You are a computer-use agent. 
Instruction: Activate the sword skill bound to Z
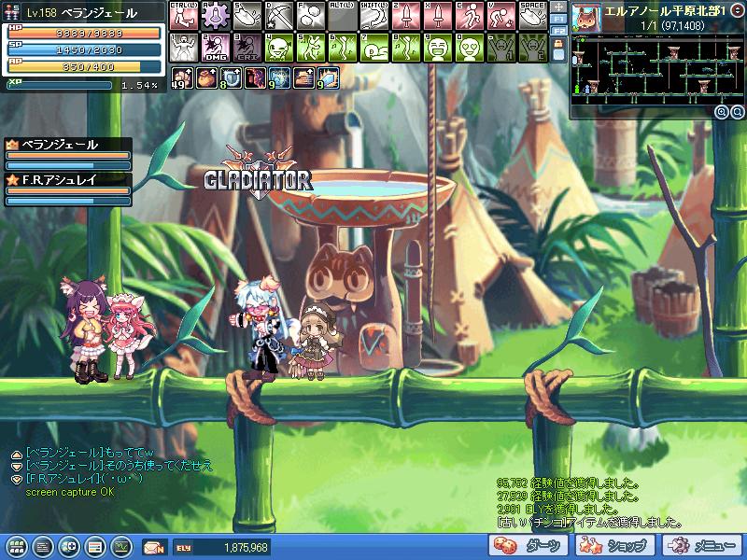(x=406, y=15)
